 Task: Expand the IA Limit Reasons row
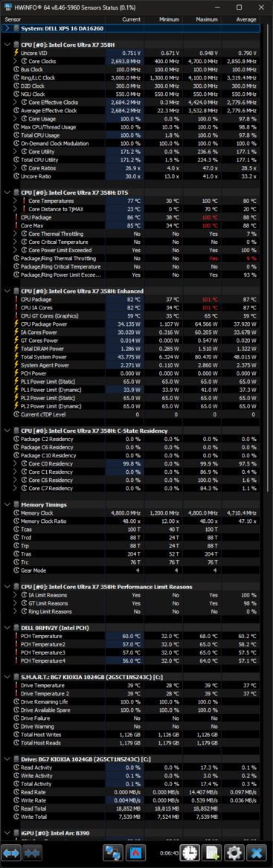15,595
